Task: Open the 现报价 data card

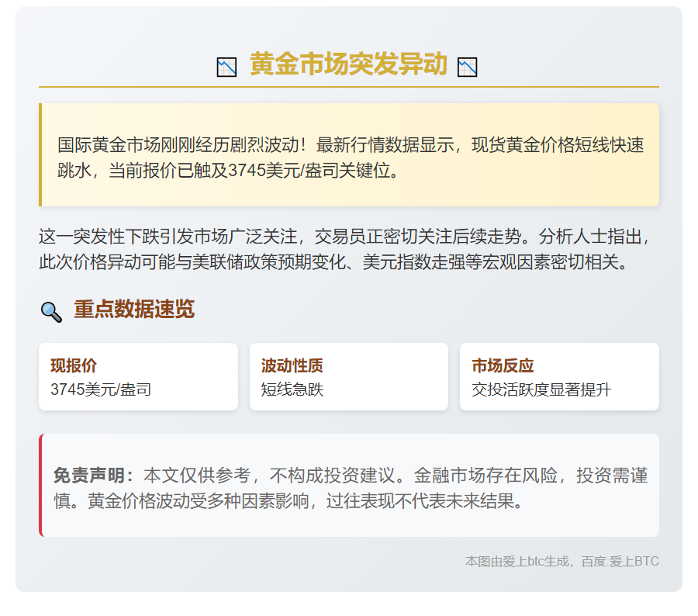Action: pyautogui.click(x=138, y=376)
